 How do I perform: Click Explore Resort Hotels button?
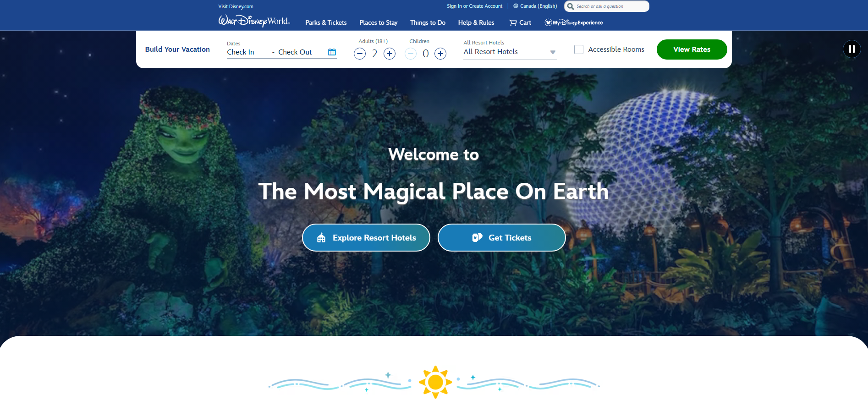click(366, 237)
